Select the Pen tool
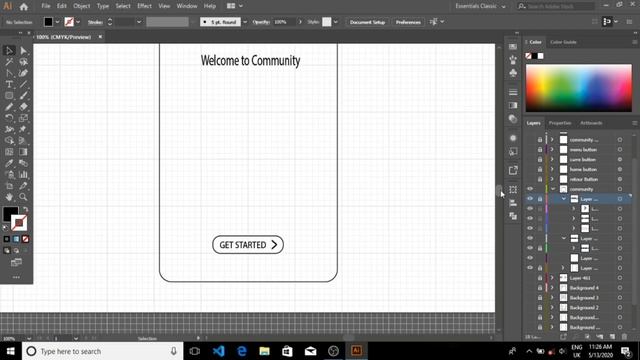 coord(9,73)
